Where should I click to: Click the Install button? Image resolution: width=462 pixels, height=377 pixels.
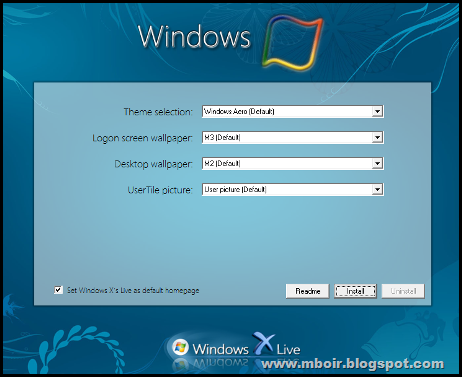tap(355, 291)
